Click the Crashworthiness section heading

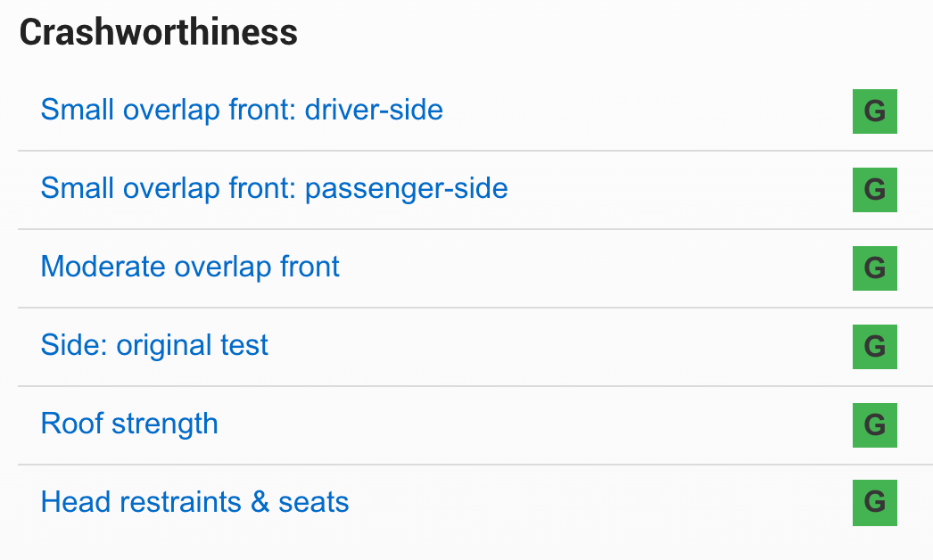click(158, 32)
